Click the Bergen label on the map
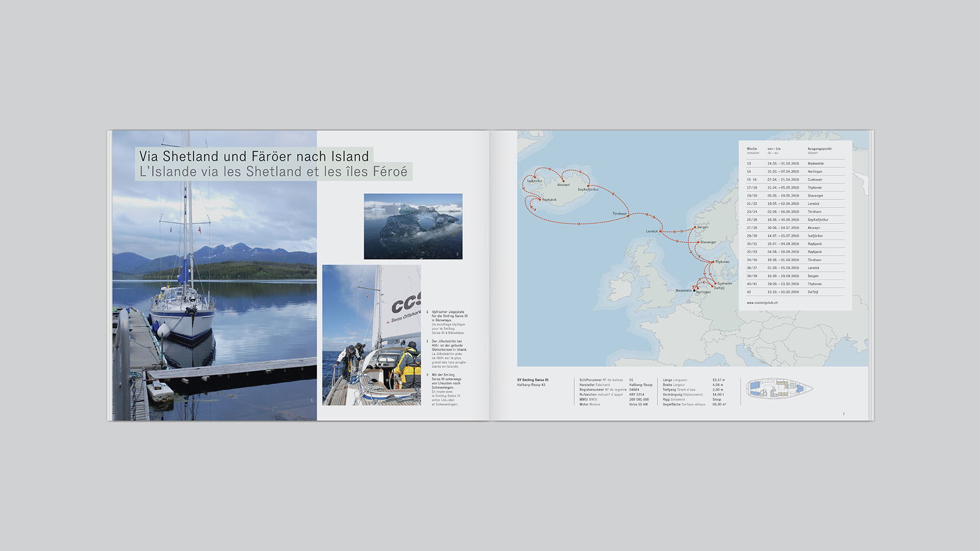980x551 pixels. (703, 227)
